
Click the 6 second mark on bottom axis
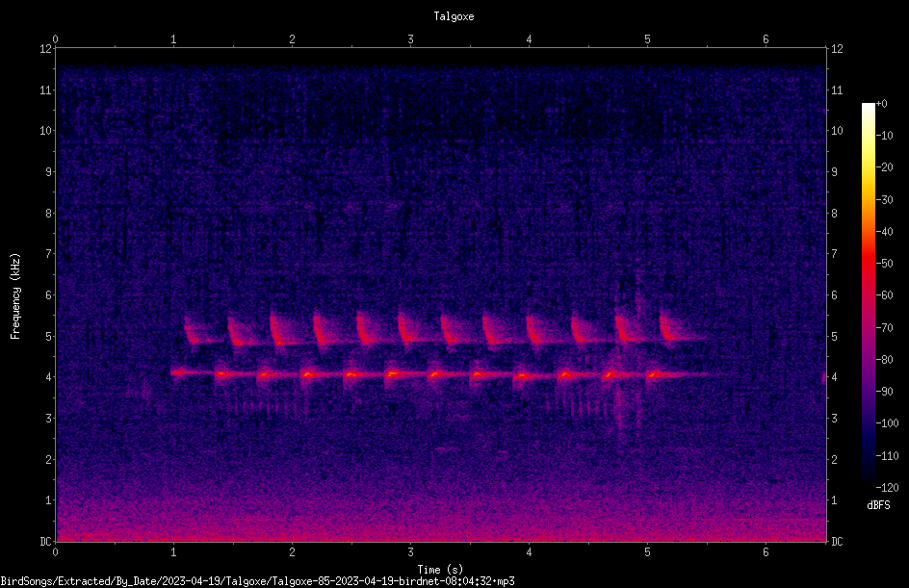pyautogui.click(x=766, y=552)
